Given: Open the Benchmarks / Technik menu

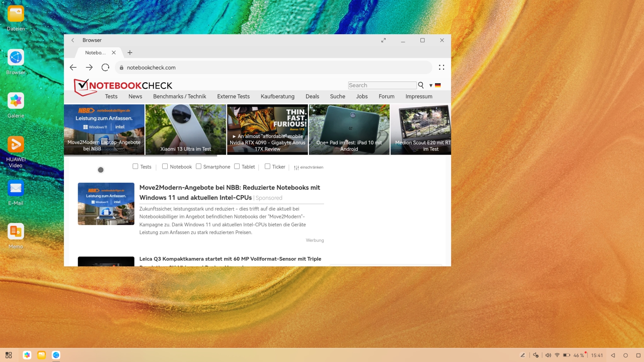Looking at the screenshot, I should [x=180, y=96].
